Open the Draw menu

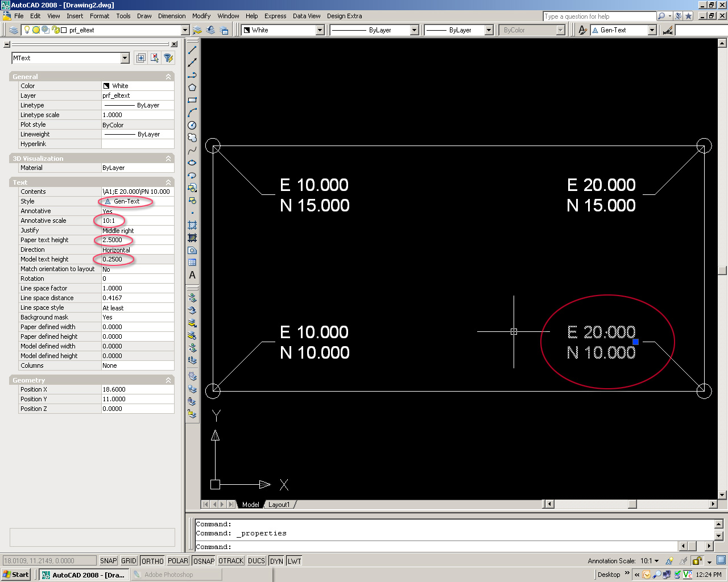[144, 16]
